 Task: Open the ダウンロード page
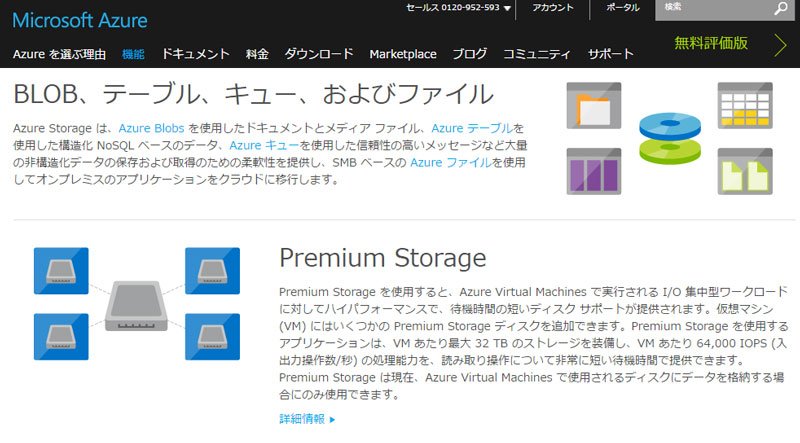click(x=319, y=54)
